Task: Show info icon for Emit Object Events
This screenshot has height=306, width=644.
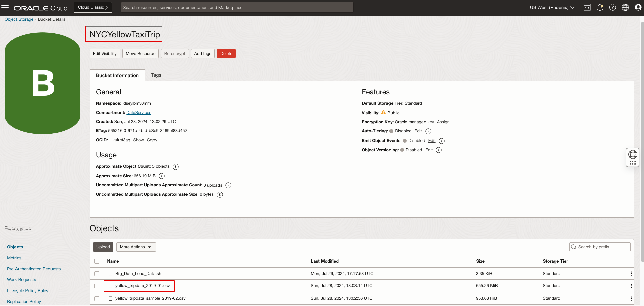Action: pos(442,141)
